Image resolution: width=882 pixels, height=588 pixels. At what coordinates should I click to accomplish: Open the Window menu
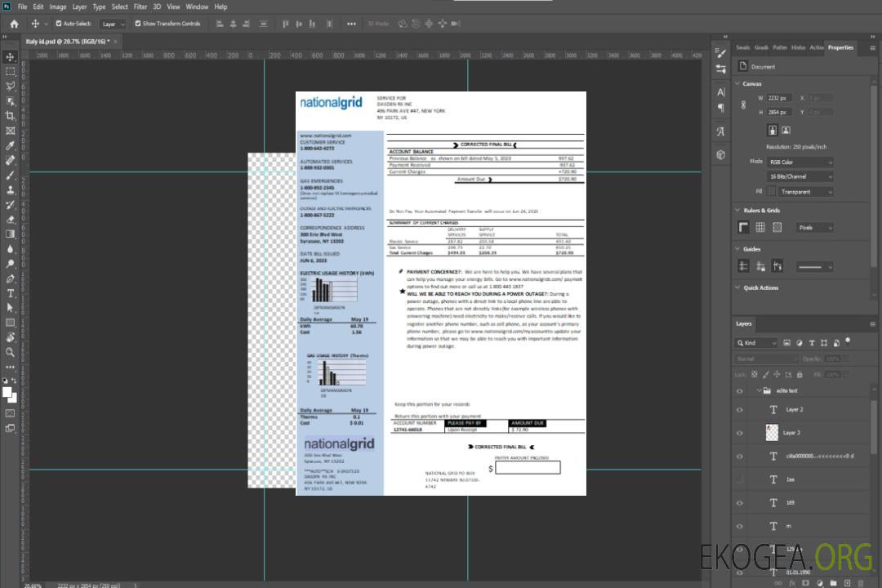197,7
